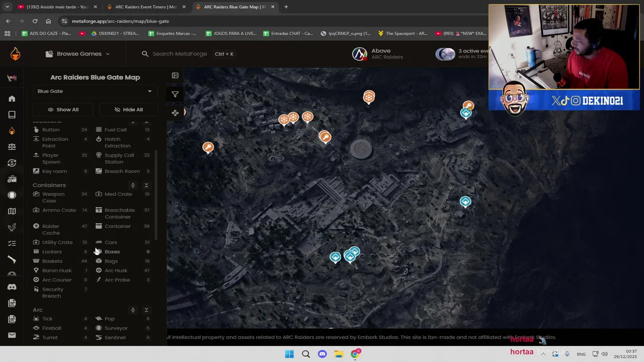644x362 pixels.
Task: Open The Spaceport bookmark
Action: pos(403,33)
